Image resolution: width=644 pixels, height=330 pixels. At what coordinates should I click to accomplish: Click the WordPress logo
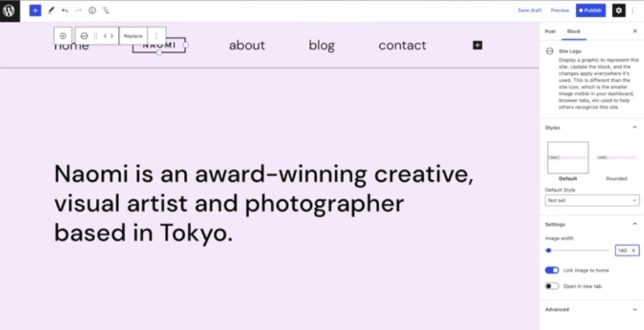pyautogui.click(x=10, y=10)
